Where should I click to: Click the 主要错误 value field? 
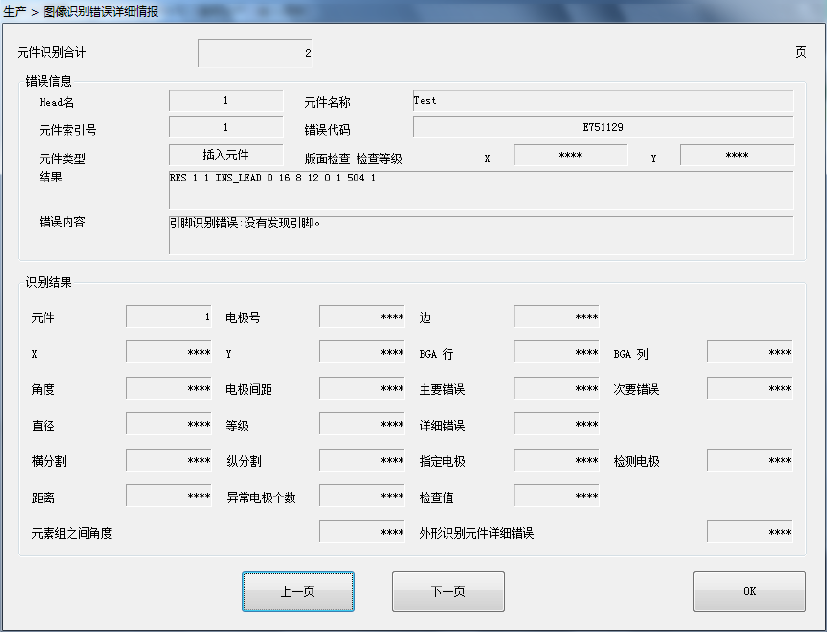pyautogui.click(x=557, y=388)
